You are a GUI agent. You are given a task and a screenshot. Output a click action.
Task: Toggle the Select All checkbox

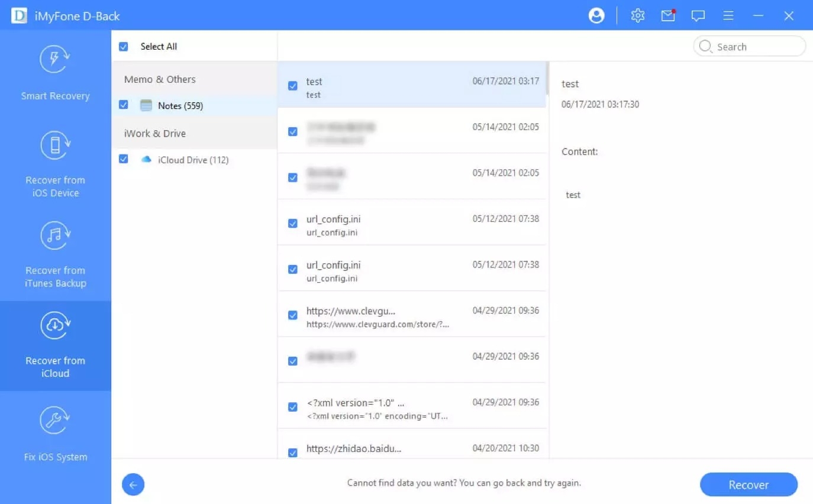point(124,47)
